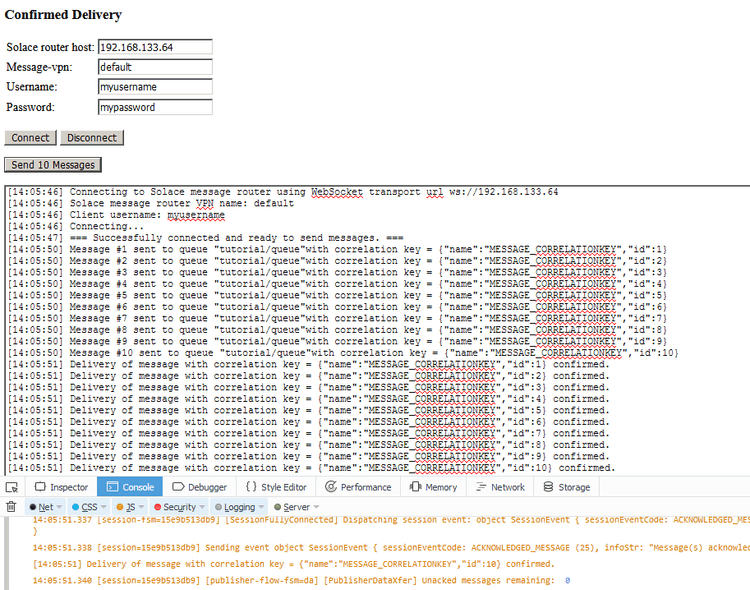The image size is (750, 590).
Task: Expand the Logging filter dropdown arrow
Action: tap(262, 507)
